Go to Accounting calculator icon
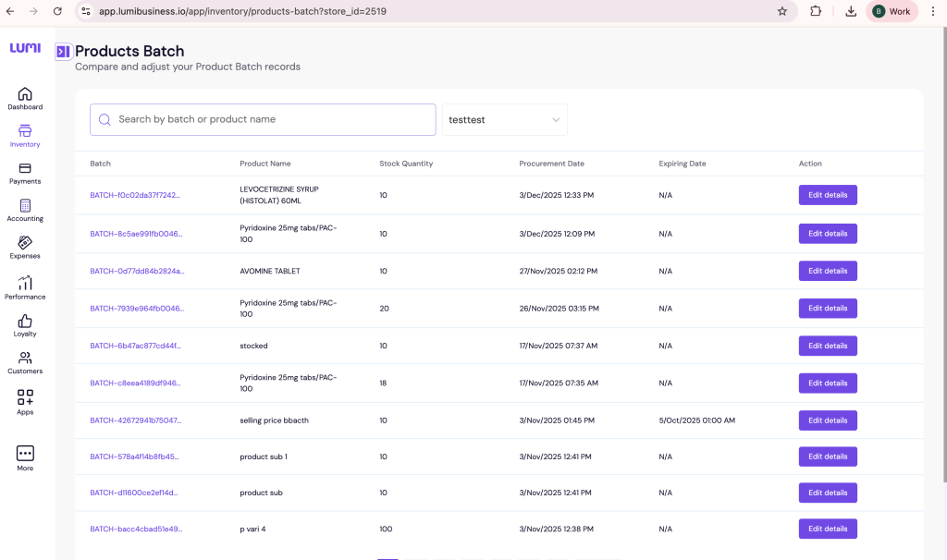Screen dimensions: 947x560 click(x=25, y=206)
